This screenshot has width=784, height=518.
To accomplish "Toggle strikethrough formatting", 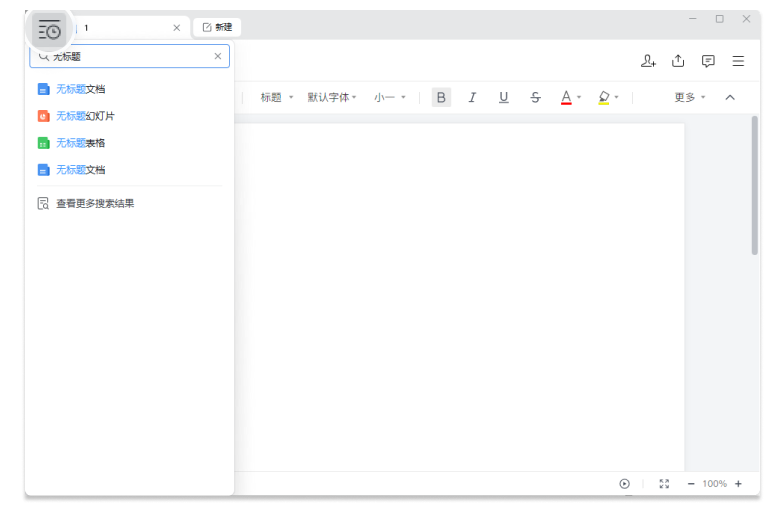I will [535, 97].
